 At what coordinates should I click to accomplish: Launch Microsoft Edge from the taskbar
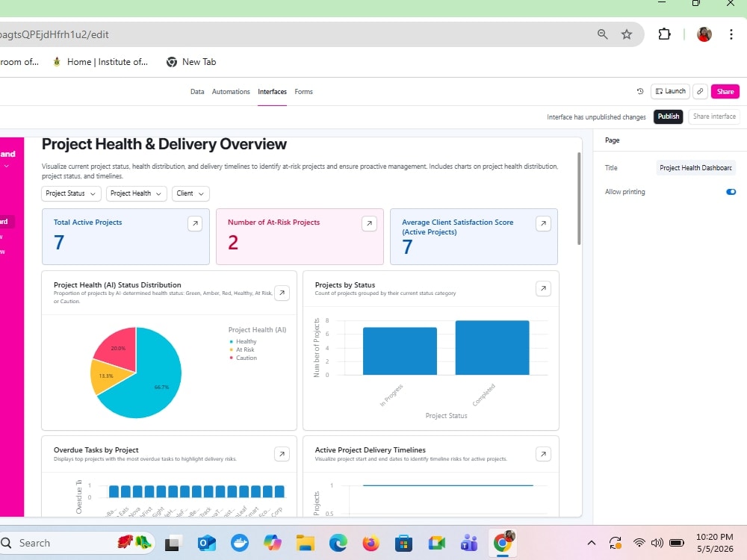pyautogui.click(x=338, y=543)
